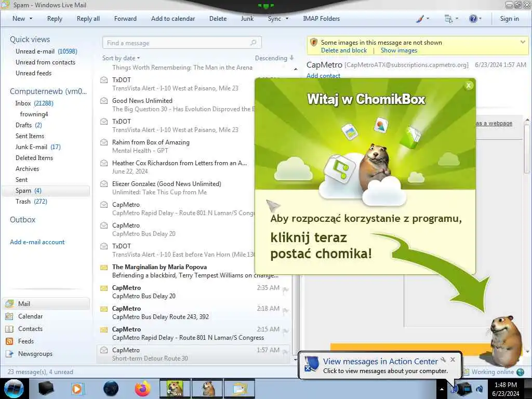Image resolution: width=532 pixels, height=399 pixels.
Task: Open Calendar in the navigation pane
Action: tap(30, 316)
